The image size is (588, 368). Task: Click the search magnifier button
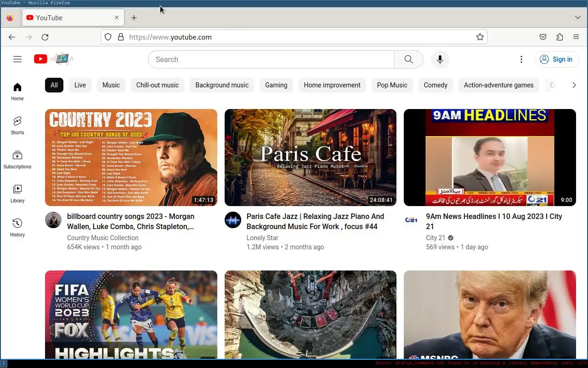pos(408,59)
